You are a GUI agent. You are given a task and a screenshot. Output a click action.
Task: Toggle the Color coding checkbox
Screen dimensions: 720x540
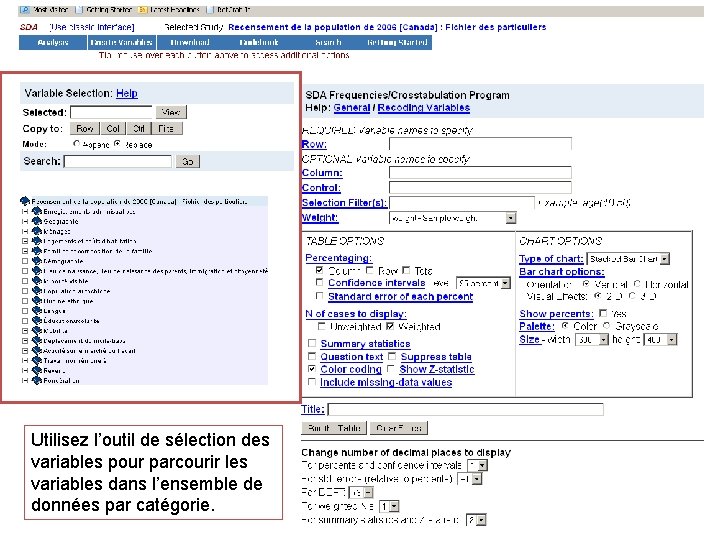312,369
